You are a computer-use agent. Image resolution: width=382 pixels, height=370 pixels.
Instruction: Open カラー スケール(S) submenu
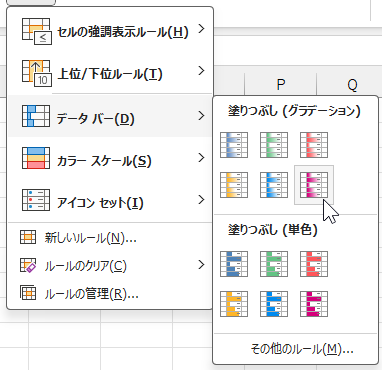click(x=110, y=158)
